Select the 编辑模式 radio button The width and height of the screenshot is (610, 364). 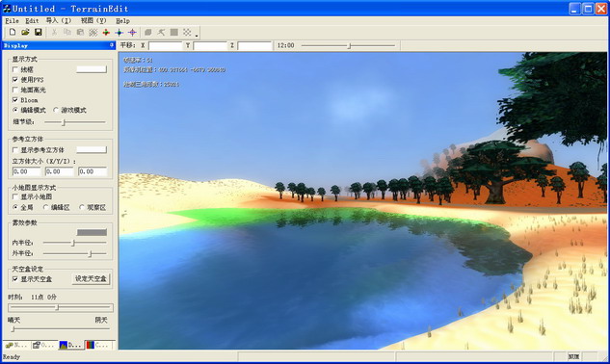click(x=15, y=110)
